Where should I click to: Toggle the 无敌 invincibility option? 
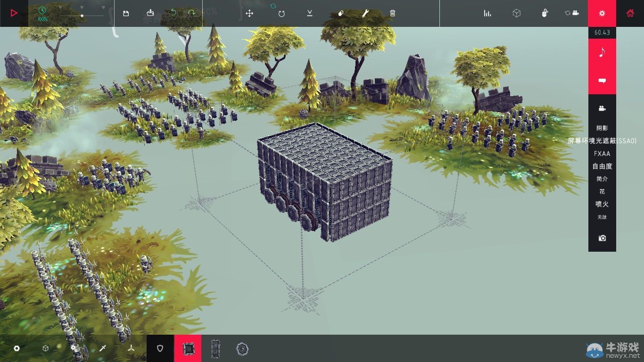[602, 217]
